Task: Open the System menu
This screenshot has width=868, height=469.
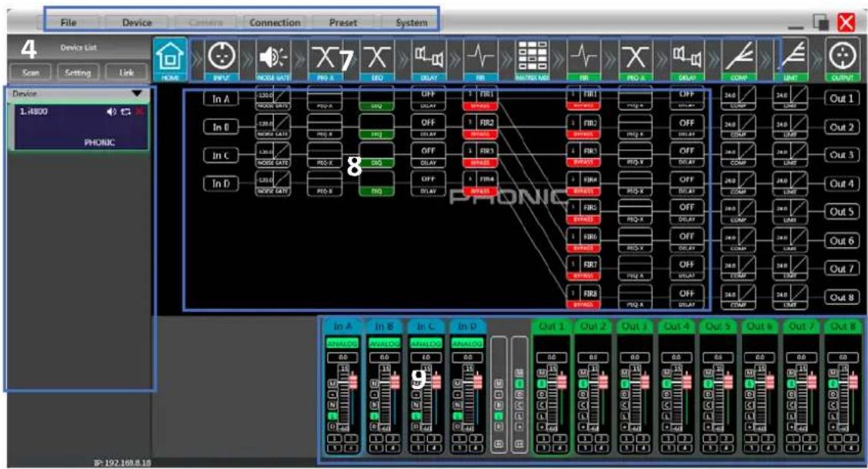Action: pyautogui.click(x=412, y=22)
